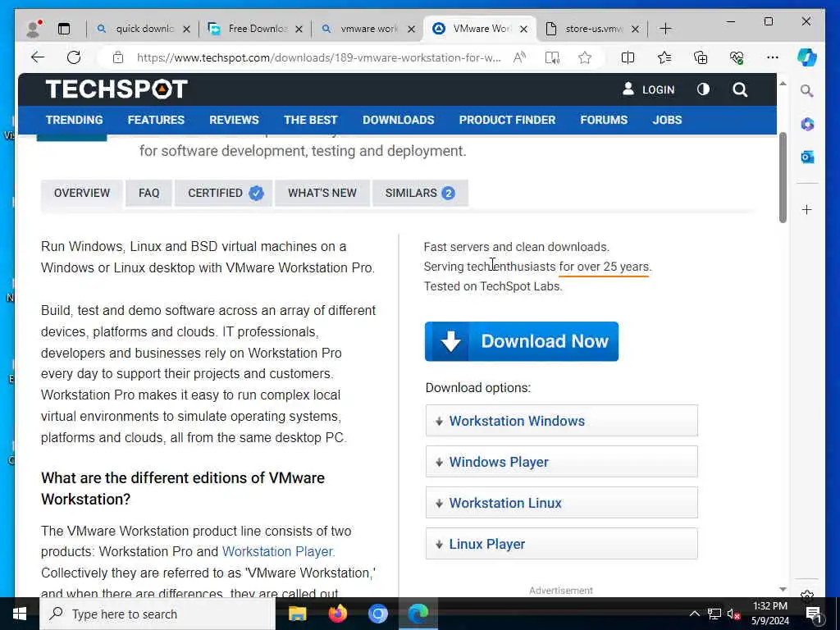Show hidden system tray icons

pos(694,614)
